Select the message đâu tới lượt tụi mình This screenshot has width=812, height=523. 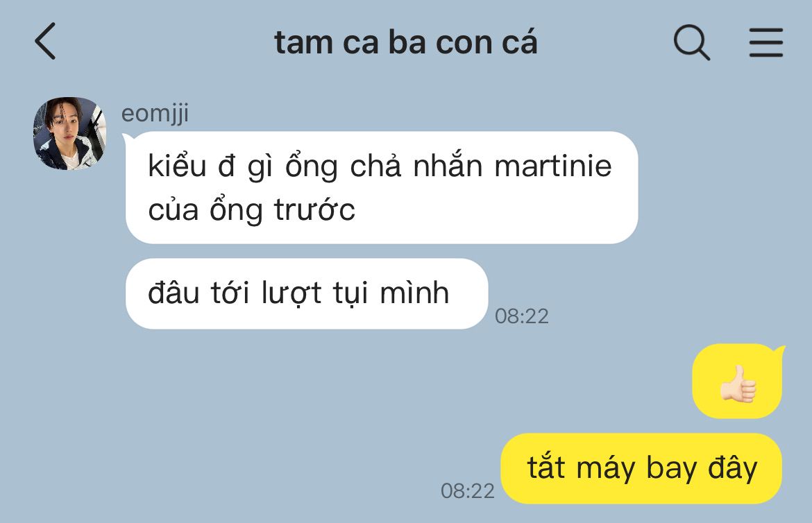[307, 293]
